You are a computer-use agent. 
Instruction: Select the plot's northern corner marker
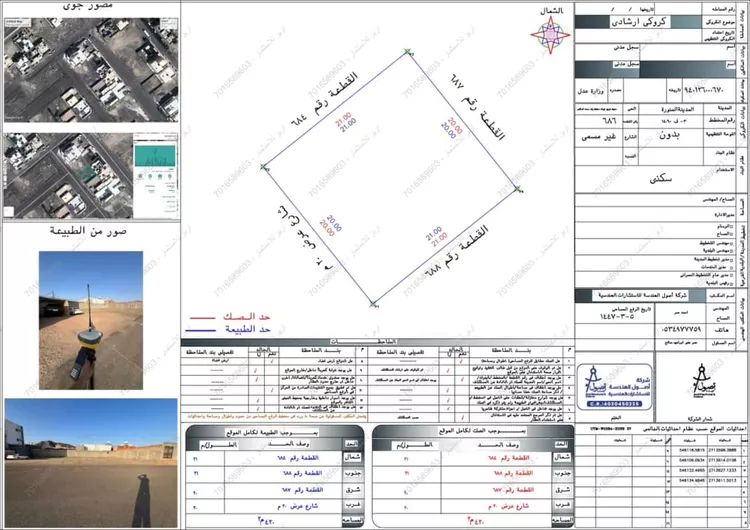coord(408,52)
